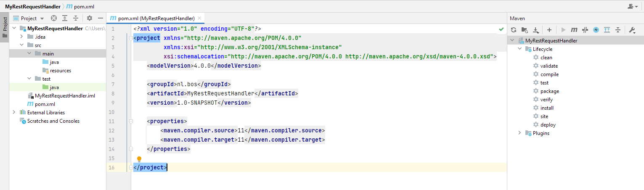Click the intention lightbulb in editor
This screenshot has height=190, width=644.
139,159
